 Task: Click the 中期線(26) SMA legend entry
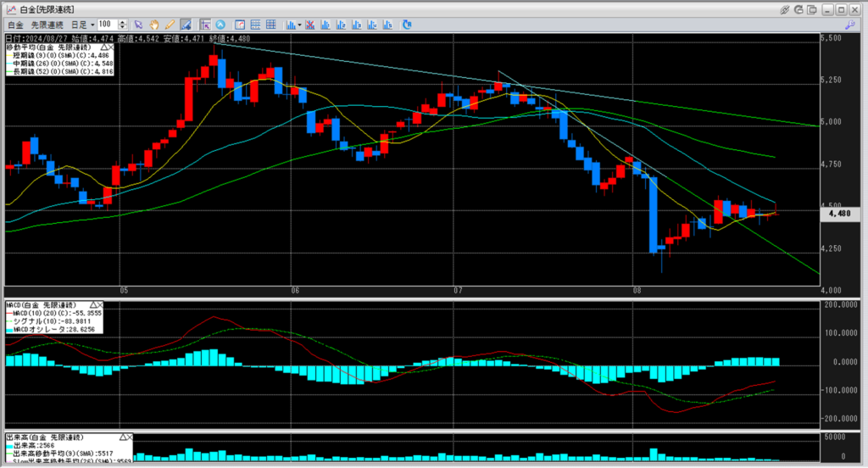click(x=60, y=64)
